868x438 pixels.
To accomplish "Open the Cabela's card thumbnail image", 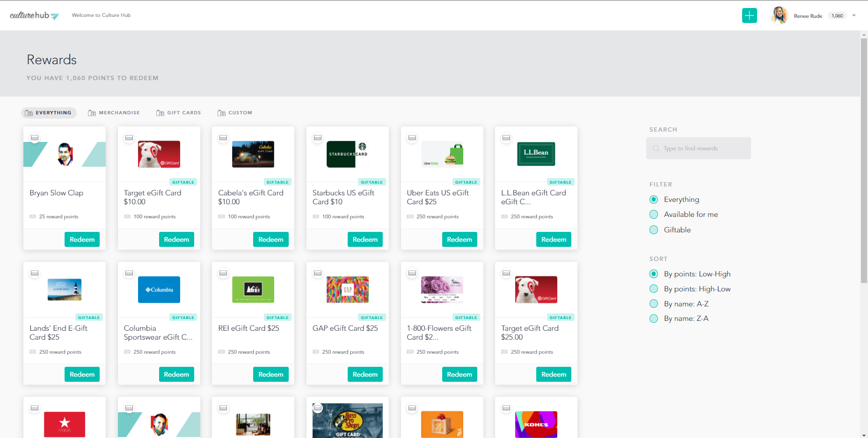I will [253, 154].
